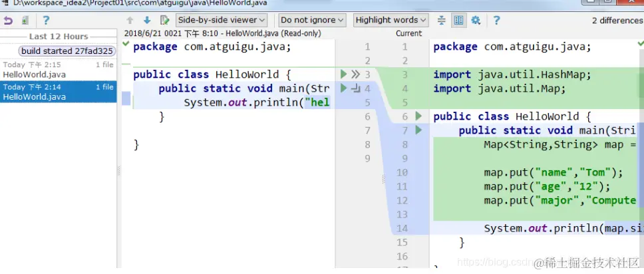
Task: Click the read-only HelloWorld.java revision title
Action: [223, 34]
